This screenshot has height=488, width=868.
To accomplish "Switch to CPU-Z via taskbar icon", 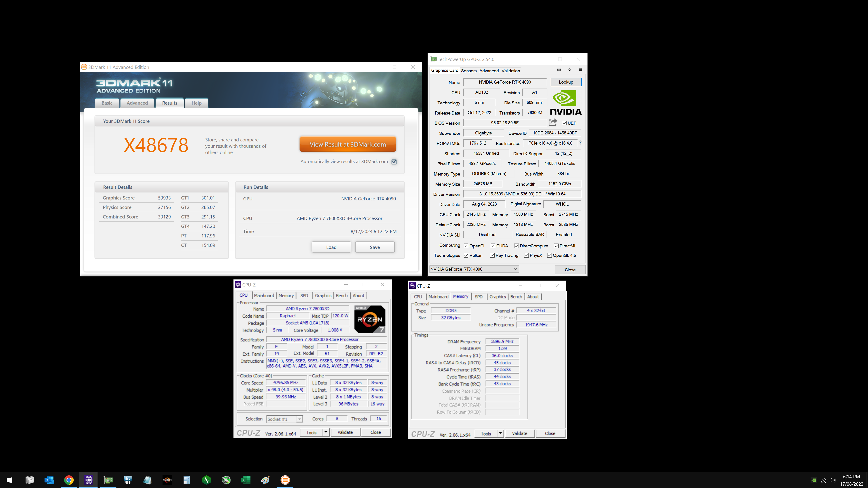I will pos(89,480).
